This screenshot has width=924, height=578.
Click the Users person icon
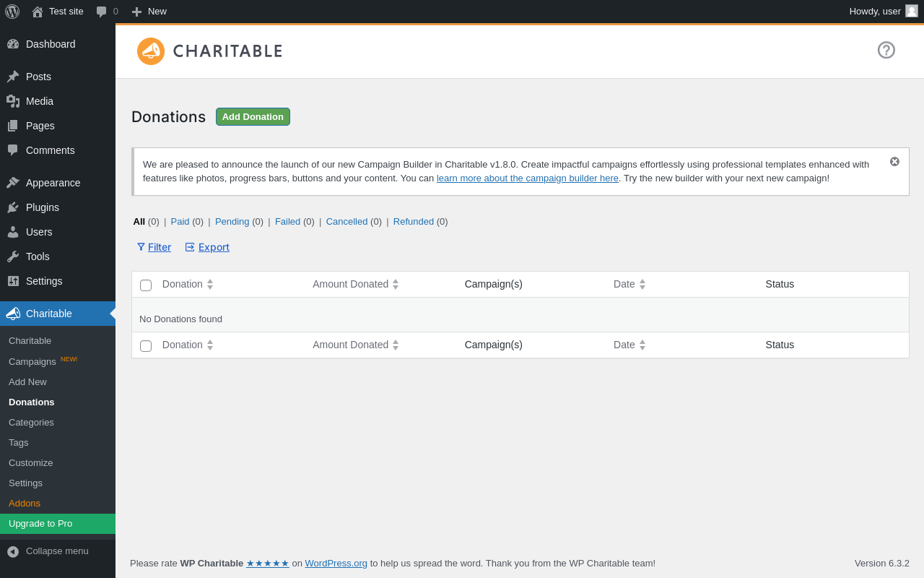click(x=13, y=232)
